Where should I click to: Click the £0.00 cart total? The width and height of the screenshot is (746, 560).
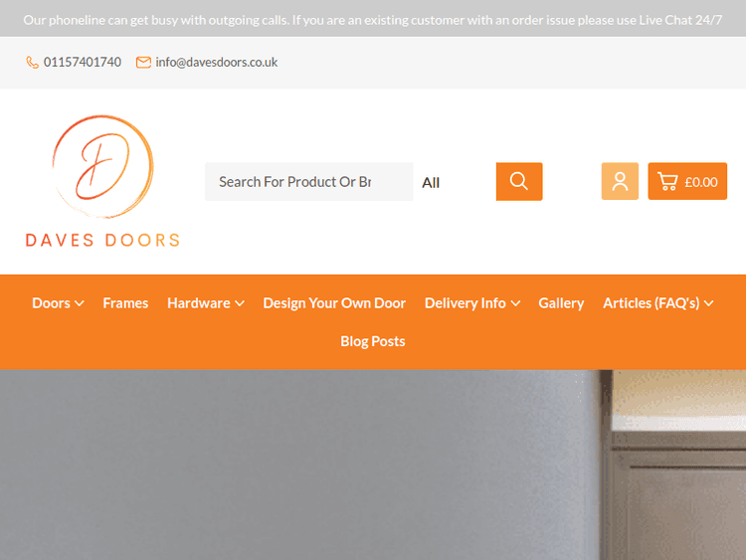pyautogui.click(x=701, y=182)
